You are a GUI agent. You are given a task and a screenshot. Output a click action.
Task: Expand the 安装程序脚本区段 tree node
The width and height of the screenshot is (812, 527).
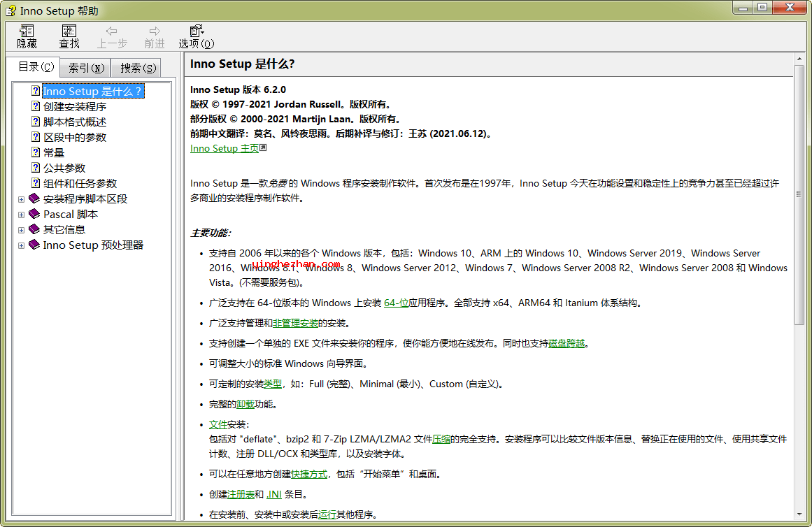click(x=21, y=199)
